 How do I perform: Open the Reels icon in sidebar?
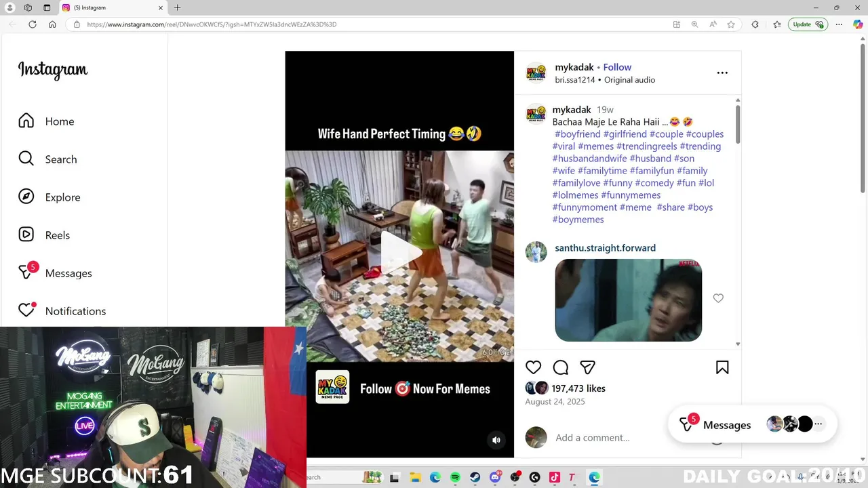(x=26, y=235)
